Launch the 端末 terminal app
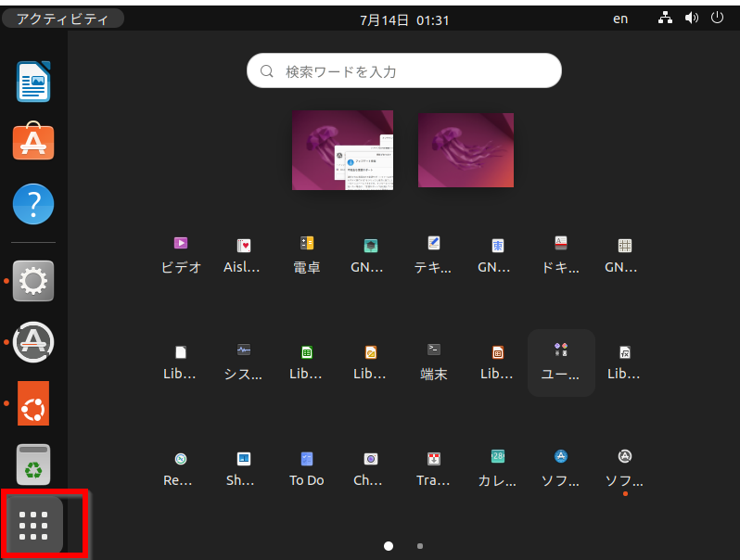Image resolution: width=740 pixels, height=560 pixels. [433, 360]
